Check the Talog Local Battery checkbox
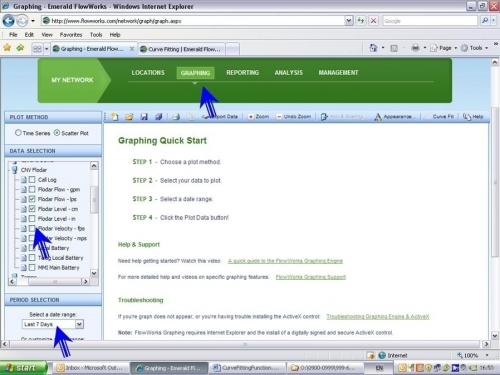 pyautogui.click(x=32, y=258)
